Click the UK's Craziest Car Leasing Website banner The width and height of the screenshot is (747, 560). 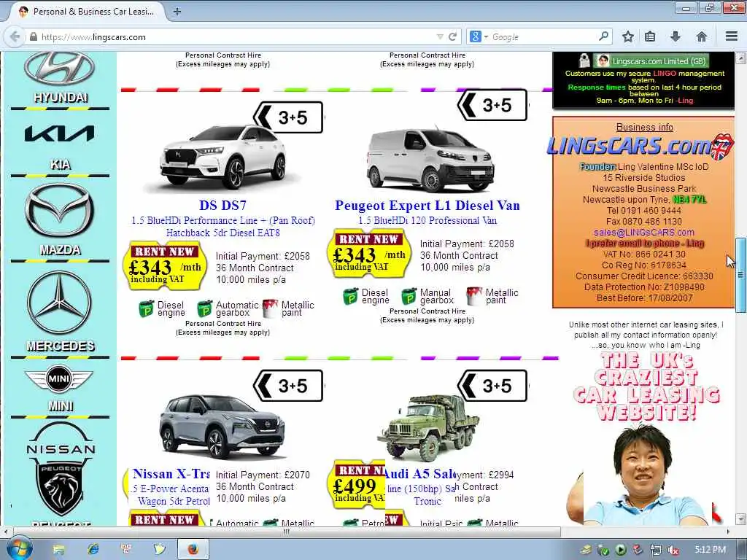(x=646, y=386)
